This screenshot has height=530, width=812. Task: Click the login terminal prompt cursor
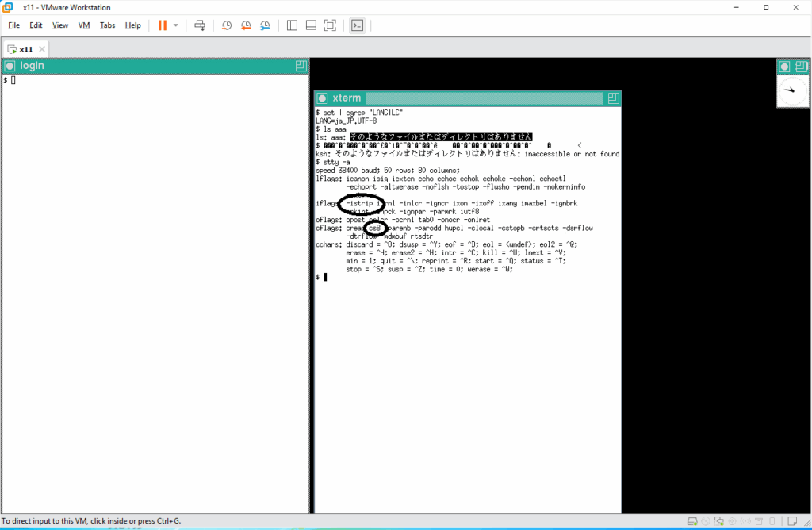(13, 80)
